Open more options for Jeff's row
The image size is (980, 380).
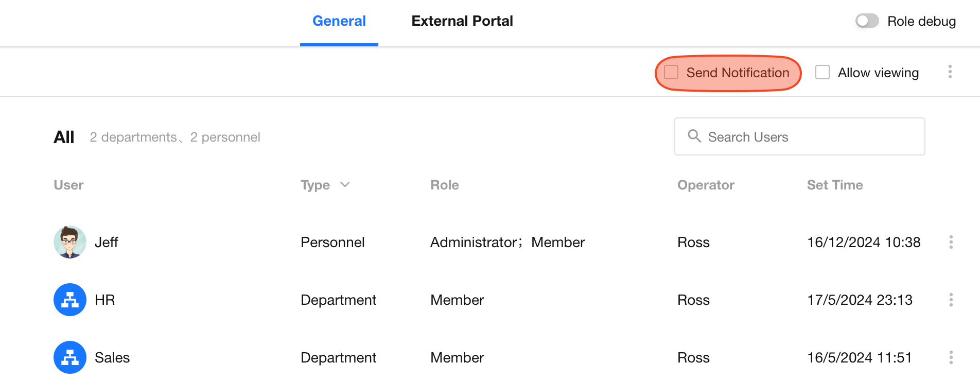pos(951,242)
